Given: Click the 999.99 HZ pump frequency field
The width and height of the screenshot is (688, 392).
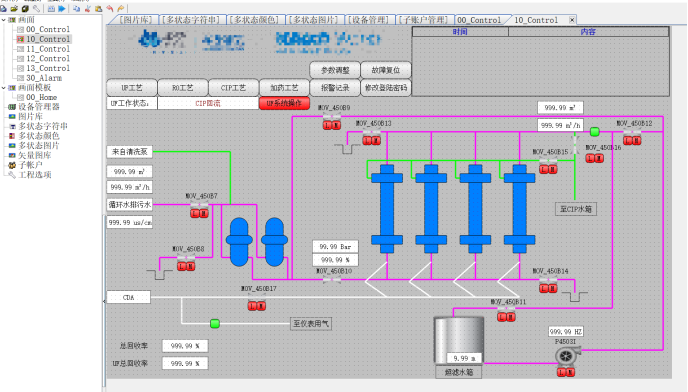Looking at the screenshot, I should (x=566, y=331).
